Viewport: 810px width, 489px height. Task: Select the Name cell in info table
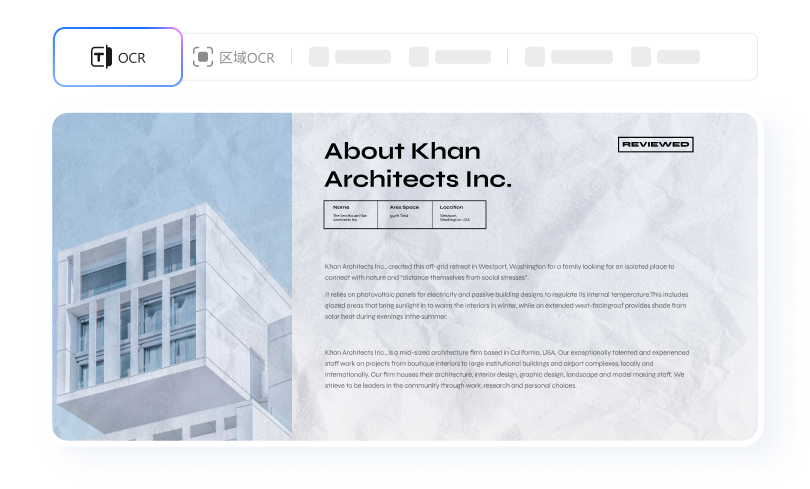(x=350, y=214)
